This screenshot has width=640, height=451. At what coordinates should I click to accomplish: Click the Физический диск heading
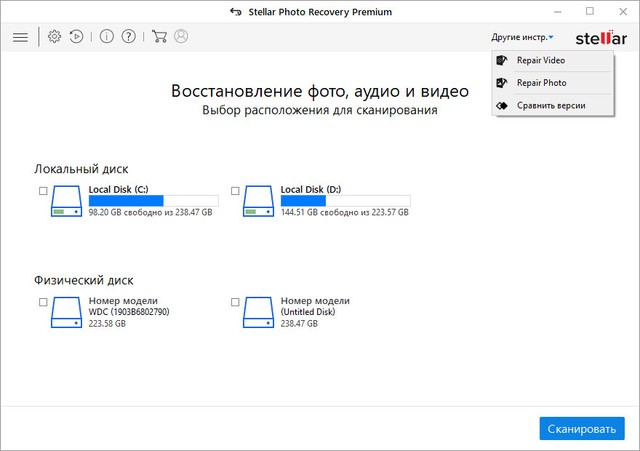pos(84,280)
